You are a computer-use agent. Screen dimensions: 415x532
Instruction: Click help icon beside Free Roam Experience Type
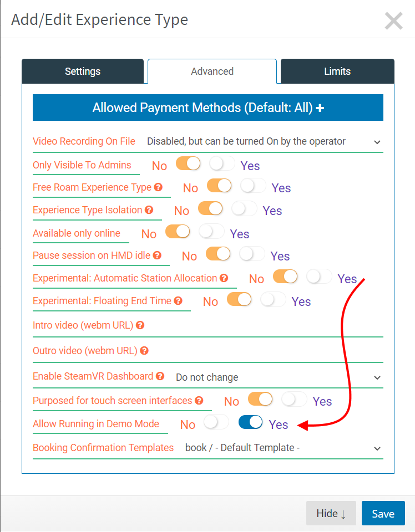(158, 187)
